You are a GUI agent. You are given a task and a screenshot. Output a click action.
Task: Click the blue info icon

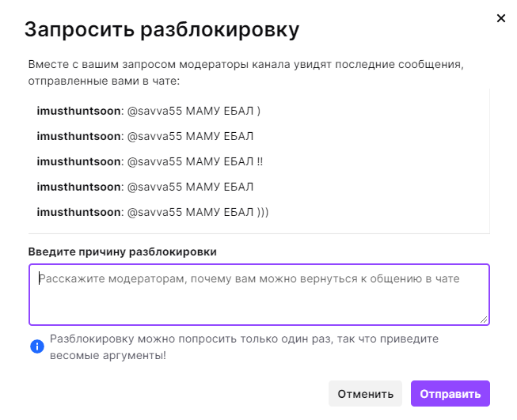[36, 346]
